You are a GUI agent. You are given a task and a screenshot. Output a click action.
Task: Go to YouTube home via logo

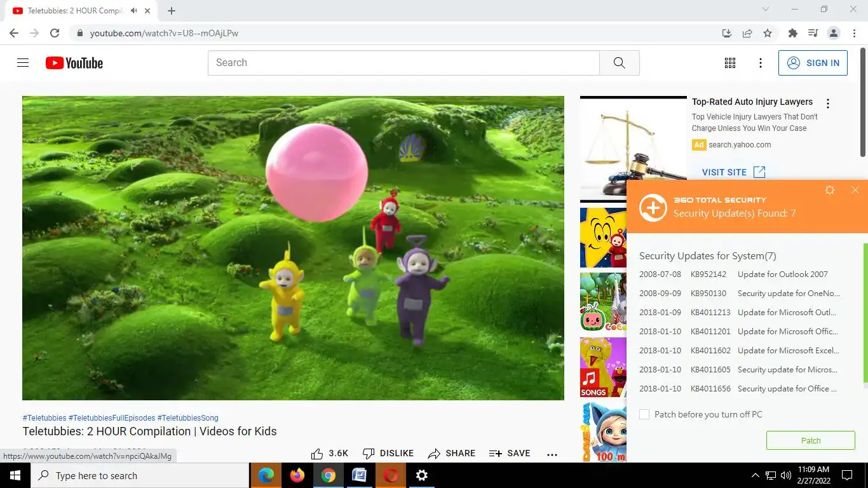click(x=74, y=63)
